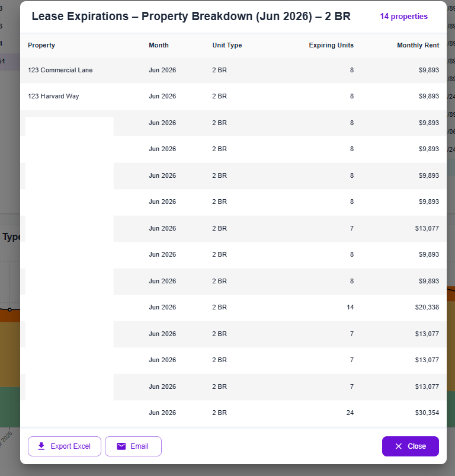455x476 pixels.
Task: Click the X icon on Close button
Action: click(399, 446)
